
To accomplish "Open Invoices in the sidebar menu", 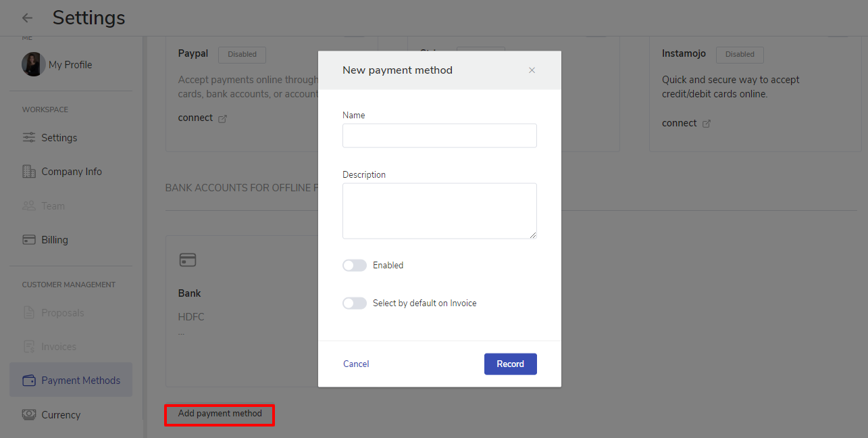I will [x=58, y=347].
